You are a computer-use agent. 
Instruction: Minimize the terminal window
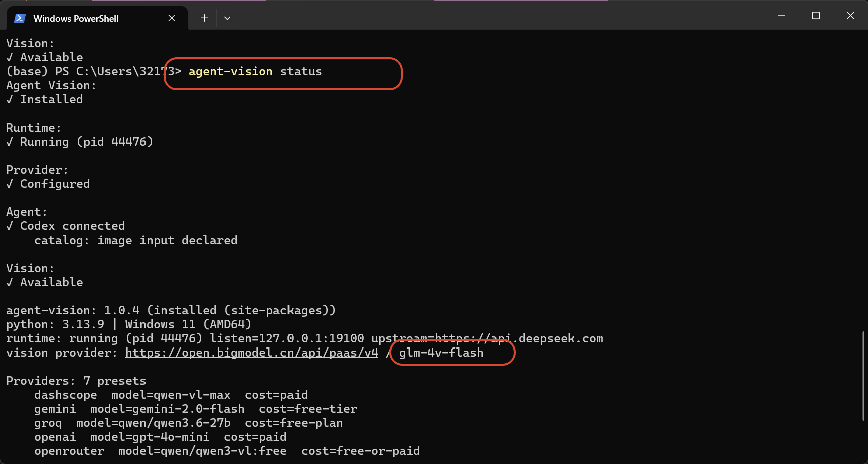781,16
